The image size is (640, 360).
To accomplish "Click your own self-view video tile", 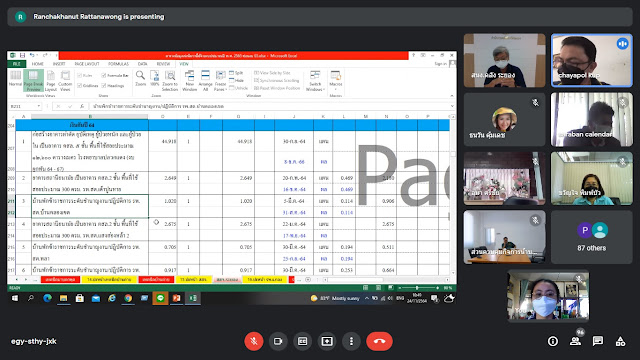I will click(x=548, y=296).
